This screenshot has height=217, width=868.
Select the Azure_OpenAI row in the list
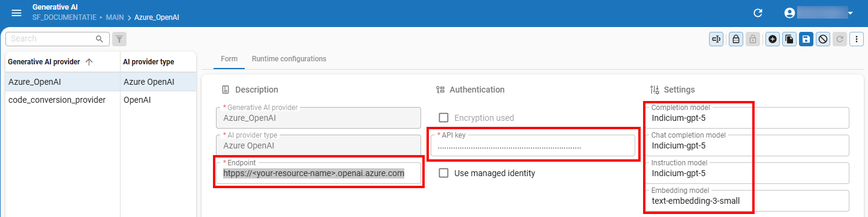coord(101,82)
